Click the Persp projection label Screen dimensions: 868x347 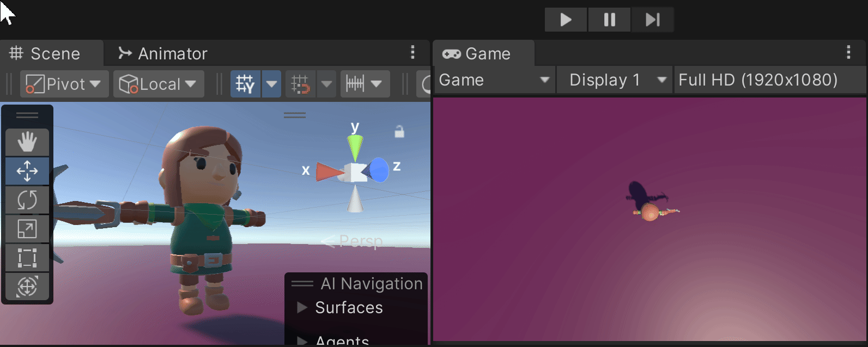361,241
